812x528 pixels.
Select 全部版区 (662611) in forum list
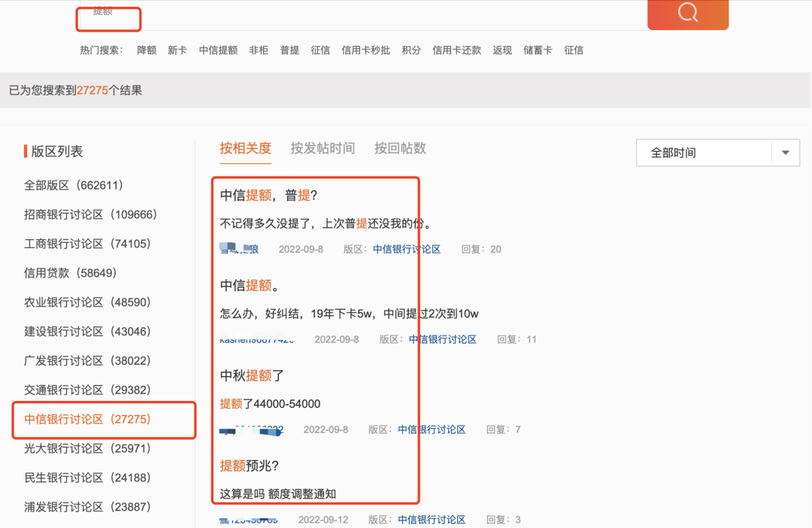74,186
